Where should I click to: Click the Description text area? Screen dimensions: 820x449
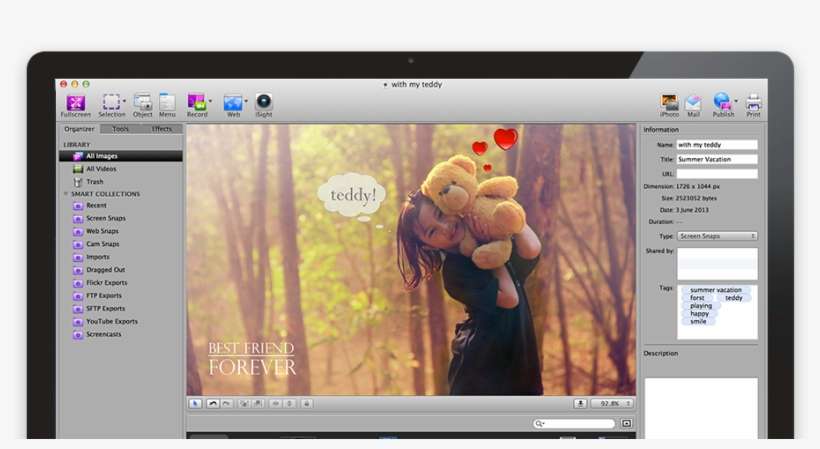[x=701, y=408]
